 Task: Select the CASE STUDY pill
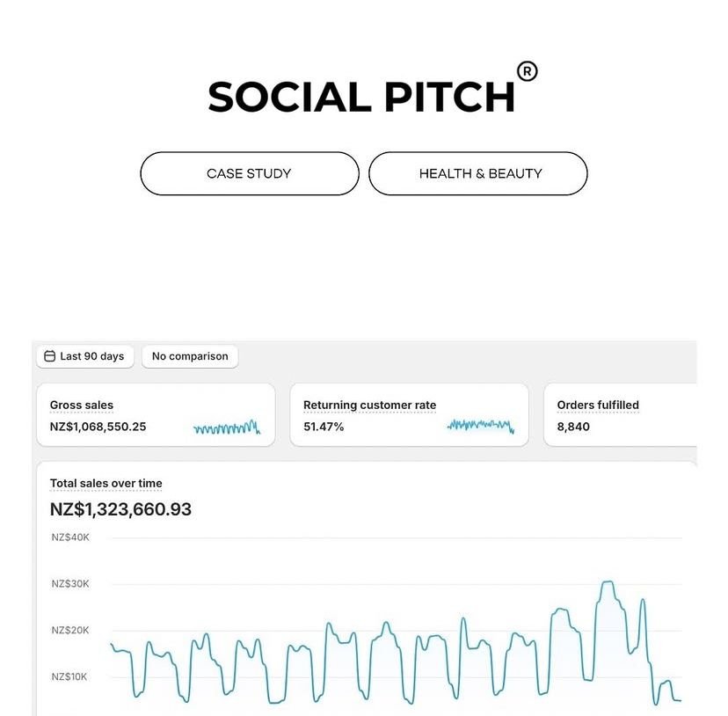pos(250,173)
